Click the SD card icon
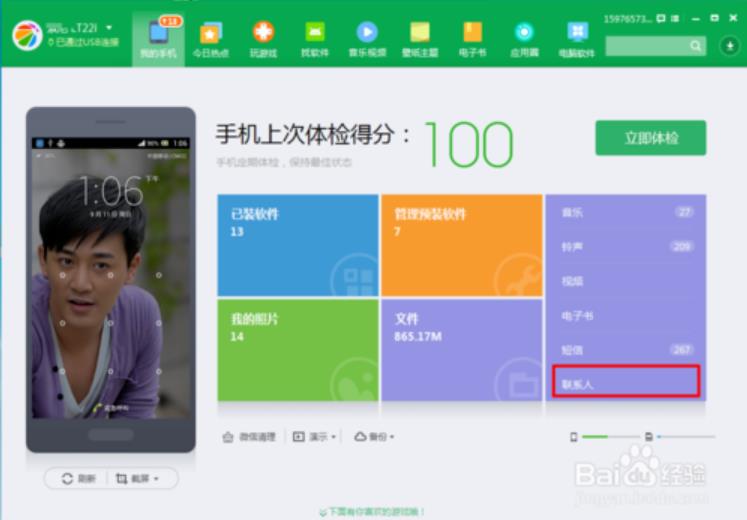This screenshot has height=520, width=747. 648,437
